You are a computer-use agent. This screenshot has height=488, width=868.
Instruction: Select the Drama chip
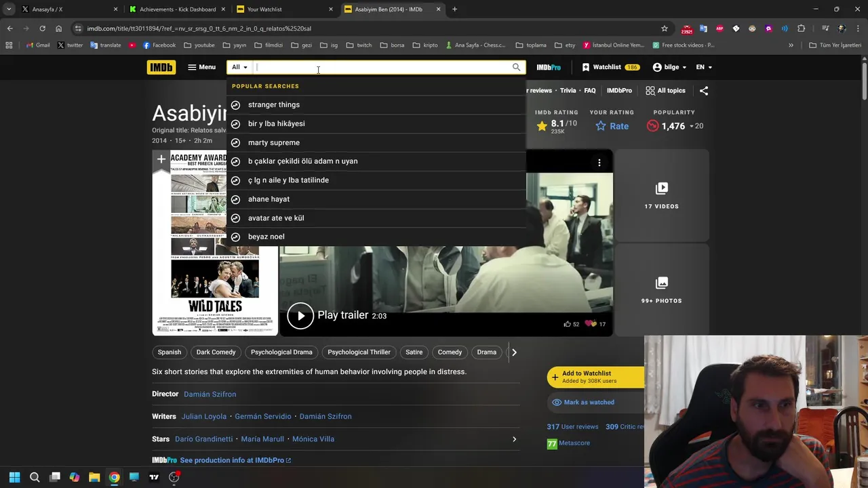[487, 352]
